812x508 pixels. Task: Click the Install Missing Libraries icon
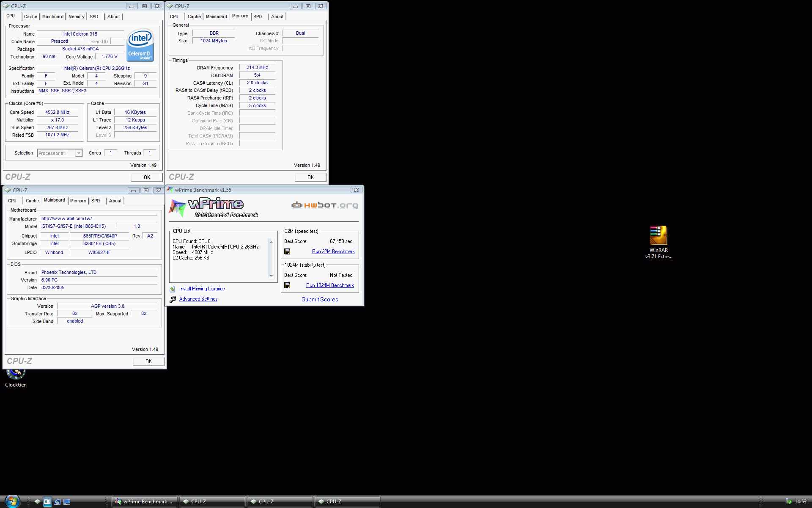173,289
